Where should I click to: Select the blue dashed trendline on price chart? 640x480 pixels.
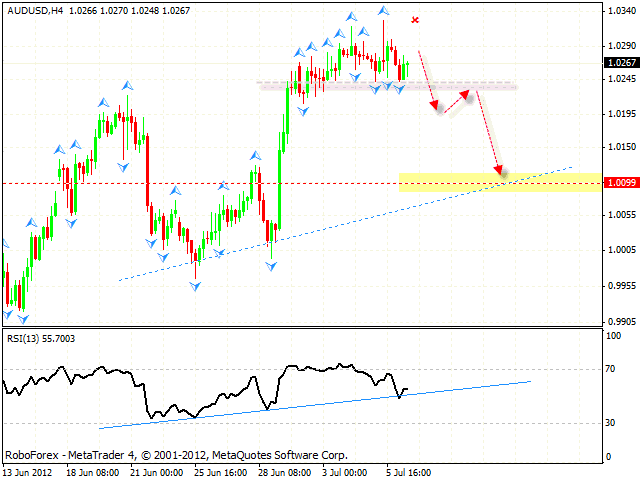(x=340, y=225)
